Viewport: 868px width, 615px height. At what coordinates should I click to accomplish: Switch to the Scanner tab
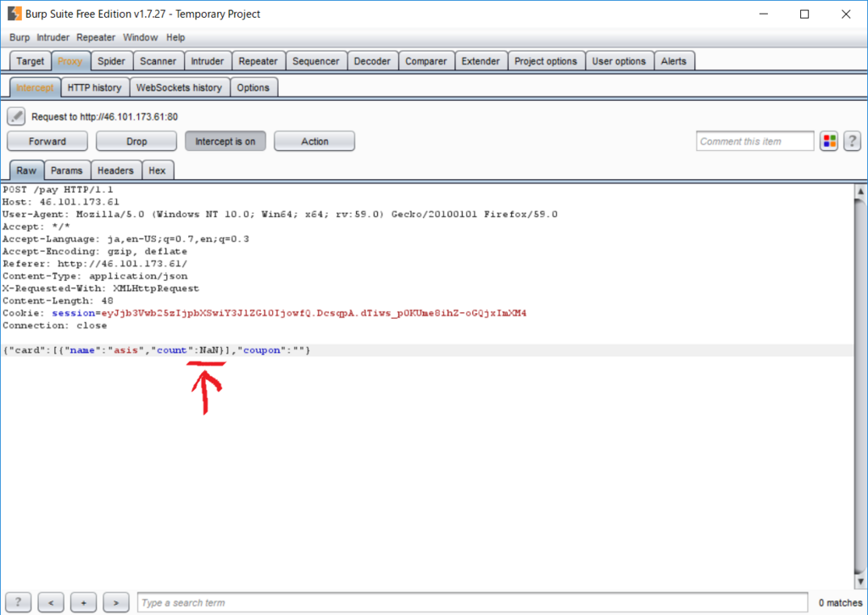(x=158, y=61)
